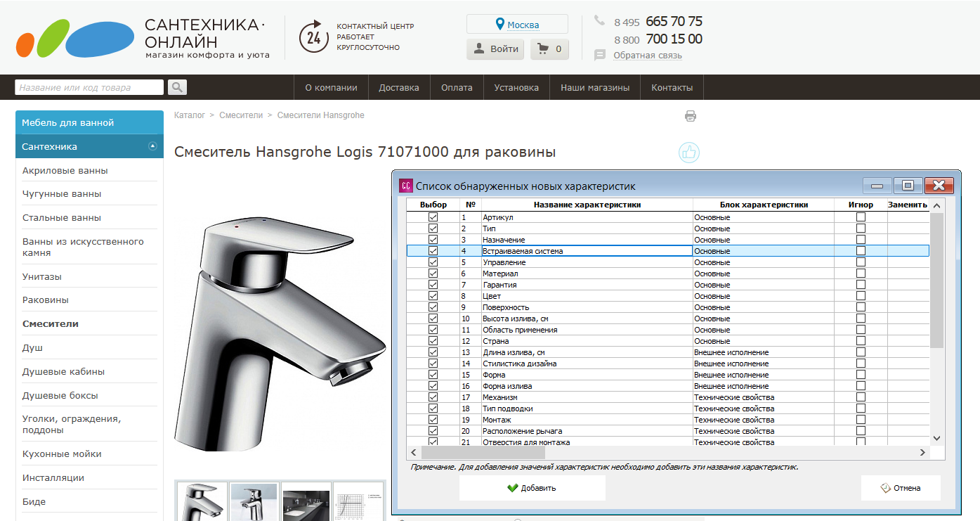This screenshot has height=521, width=980.
Task: Open the Оплата menu item
Action: 457,88
